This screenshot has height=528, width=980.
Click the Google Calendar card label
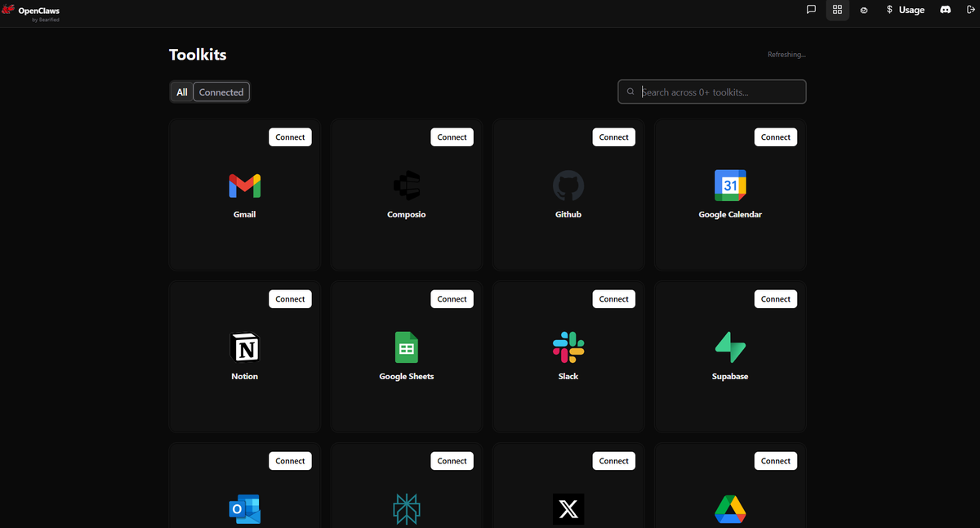730,214
